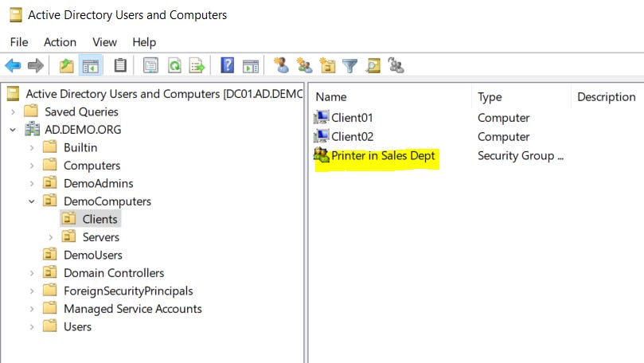Click the clipboard Paste toolbar icon
This screenshot has width=644, height=363.
point(120,65)
